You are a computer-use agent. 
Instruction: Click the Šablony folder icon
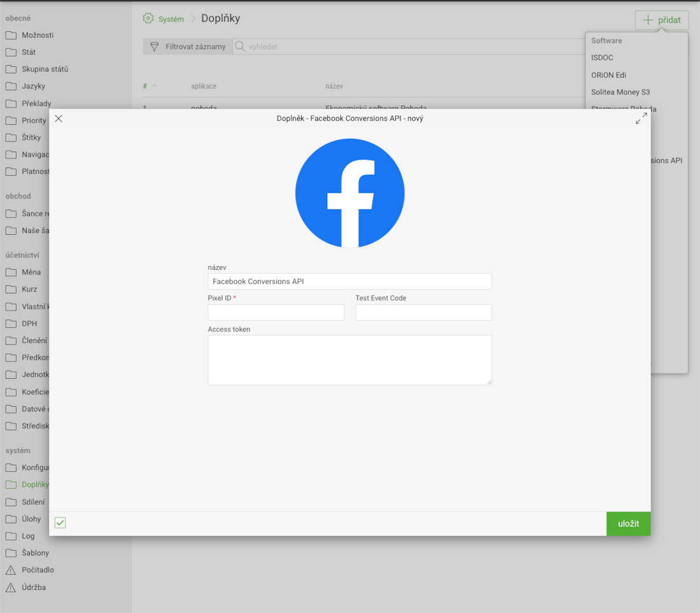[x=11, y=553]
